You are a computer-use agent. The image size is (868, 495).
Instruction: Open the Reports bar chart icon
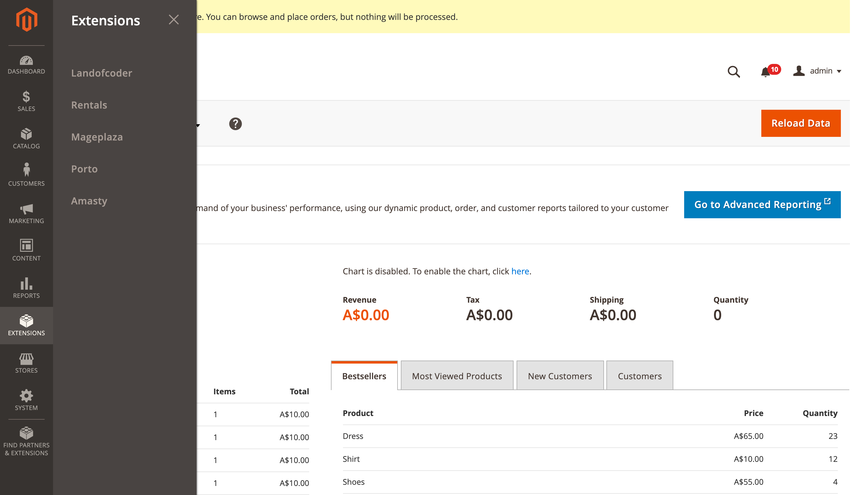(26, 288)
